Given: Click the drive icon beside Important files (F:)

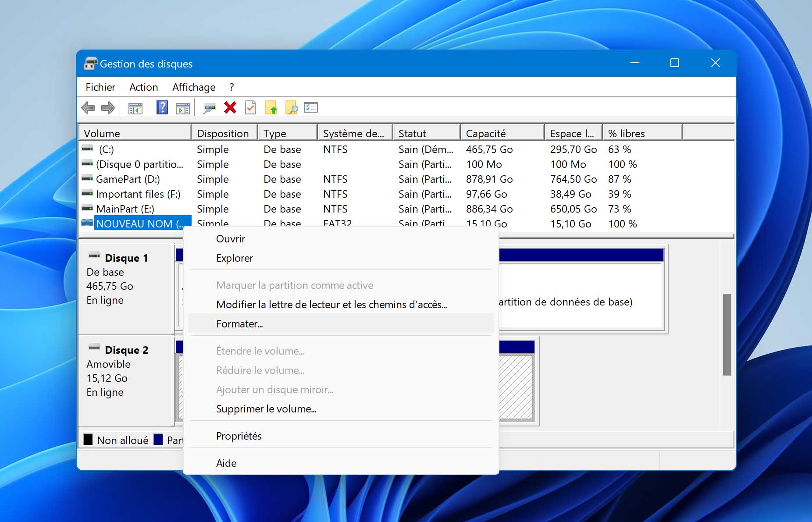Looking at the screenshot, I should [x=88, y=193].
